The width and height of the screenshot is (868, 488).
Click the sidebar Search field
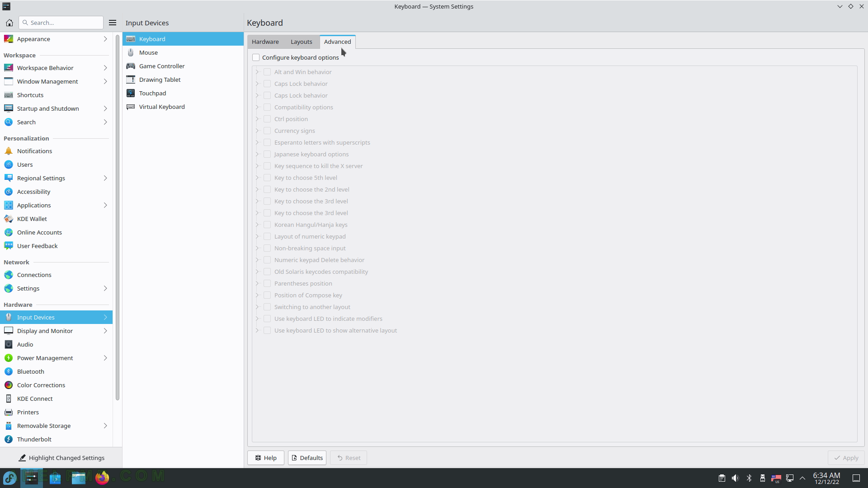(61, 23)
